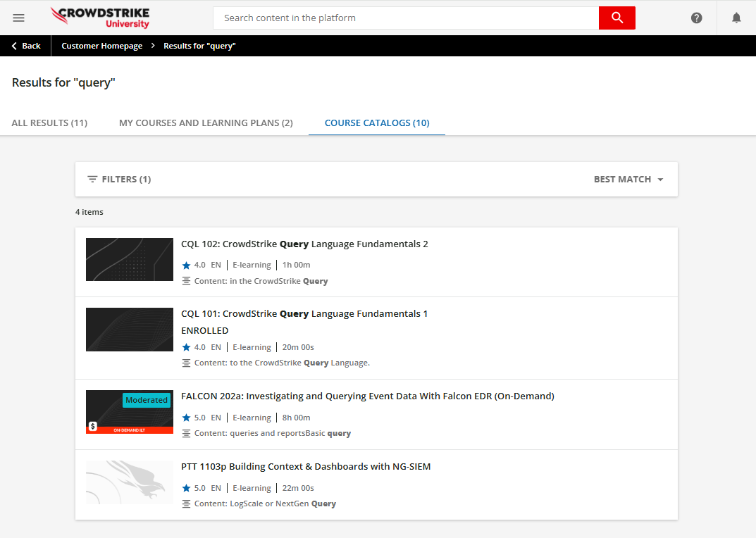Viewport: 756px width, 538px height.
Task: Click the "4 items" count text
Action: pyautogui.click(x=89, y=212)
